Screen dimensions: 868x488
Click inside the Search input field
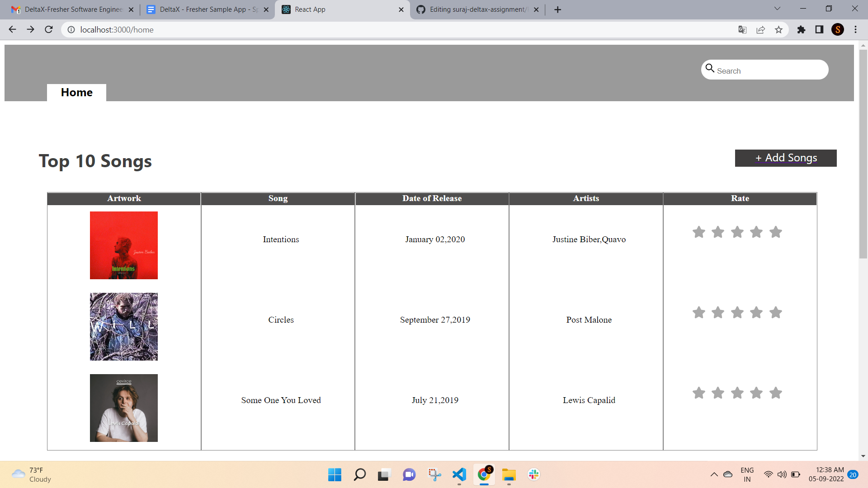pyautogui.click(x=769, y=70)
